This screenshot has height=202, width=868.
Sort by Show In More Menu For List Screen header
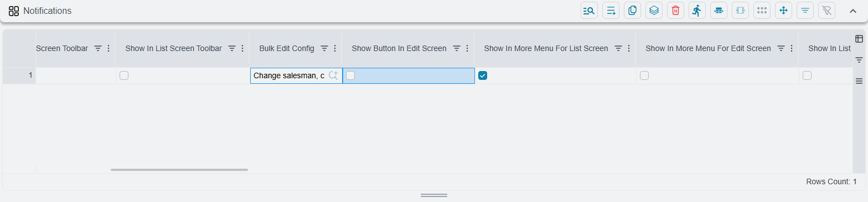[546, 49]
